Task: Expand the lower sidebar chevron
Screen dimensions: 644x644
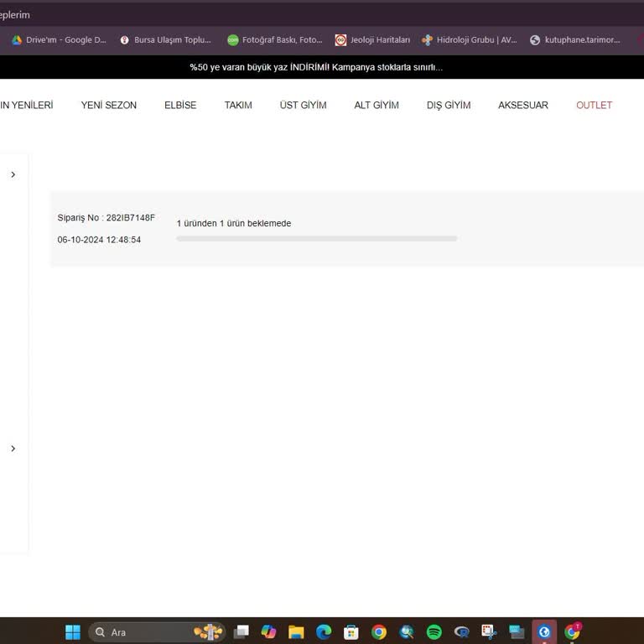Action: [x=13, y=448]
